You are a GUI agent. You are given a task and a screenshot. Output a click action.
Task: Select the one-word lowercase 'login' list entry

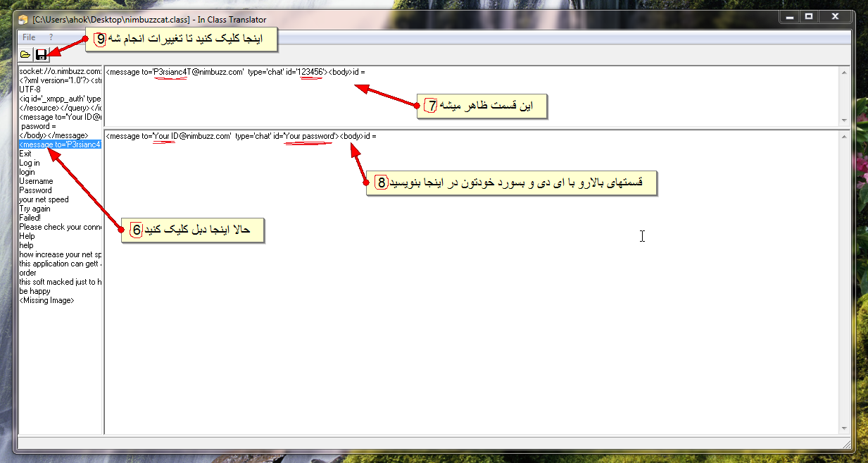point(61,172)
